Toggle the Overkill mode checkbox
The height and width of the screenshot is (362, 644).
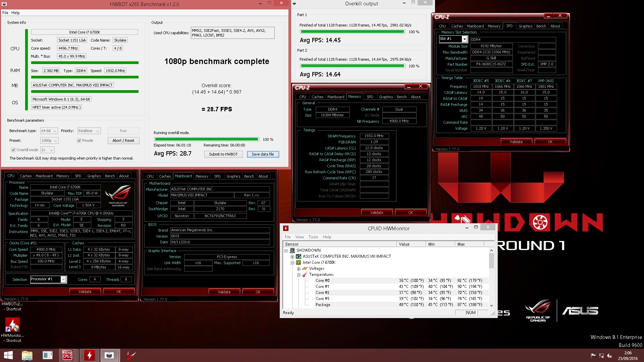coord(13,150)
